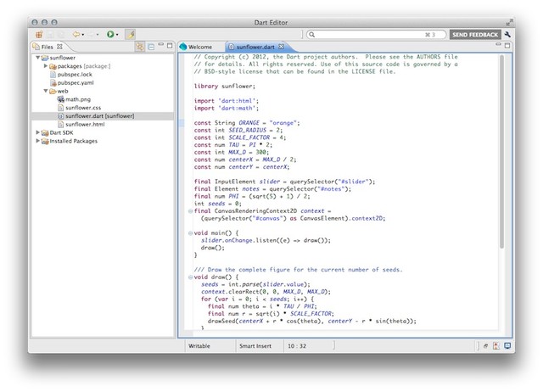The width and height of the screenshot is (543, 392).
Task: Click the green Run button
Action: pyautogui.click(x=110, y=34)
